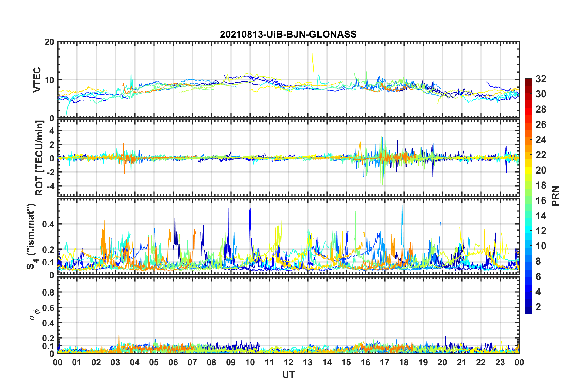577x392 pixels.
Task: Click sigma-phi axis tick value 0.8
Action: [x=49, y=292]
